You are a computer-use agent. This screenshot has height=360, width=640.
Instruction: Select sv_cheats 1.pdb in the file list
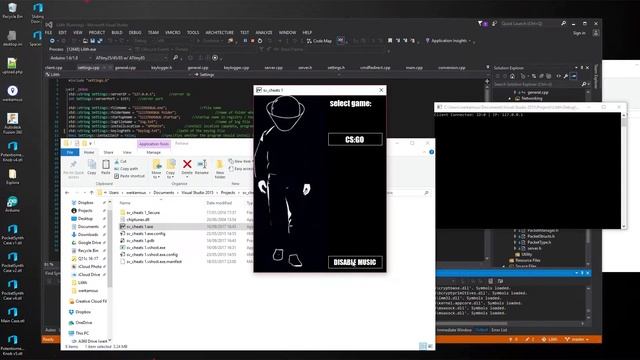(x=137, y=240)
